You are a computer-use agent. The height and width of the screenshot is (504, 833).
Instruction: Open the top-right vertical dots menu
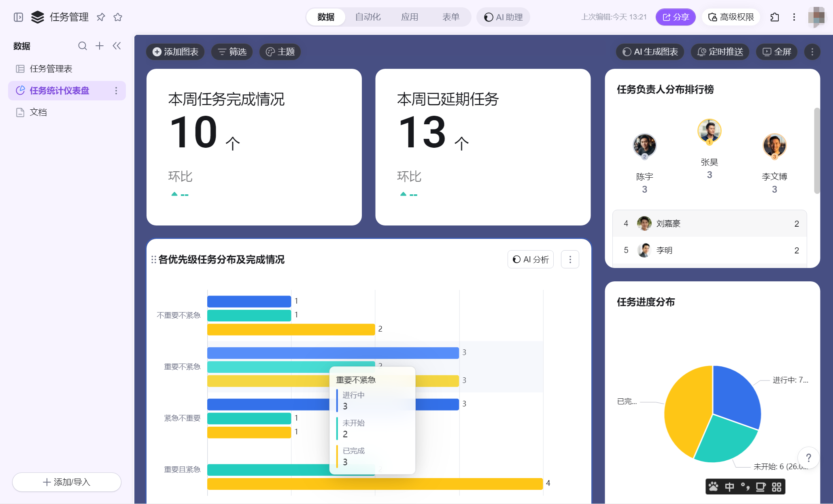[794, 17]
